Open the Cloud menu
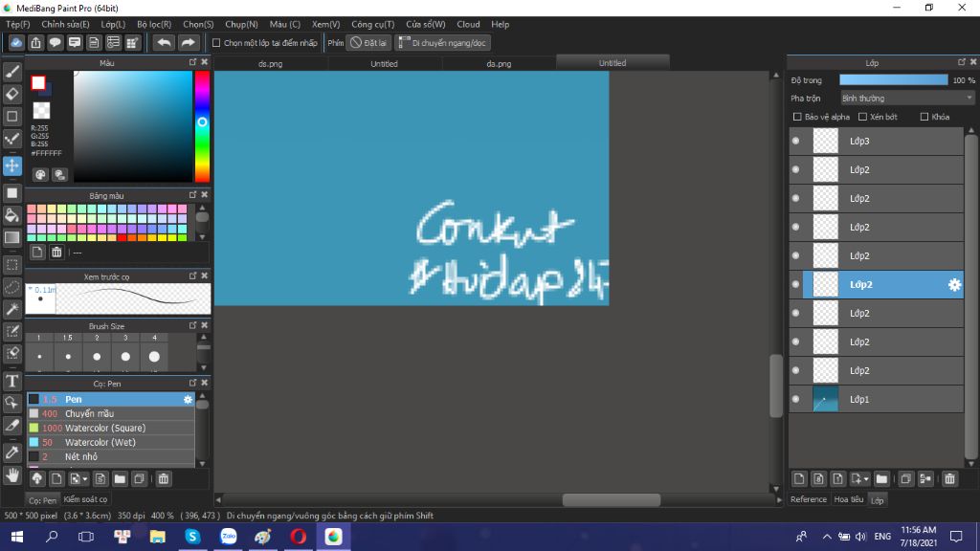The width and height of the screenshot is (980, 551). [468, 24]
